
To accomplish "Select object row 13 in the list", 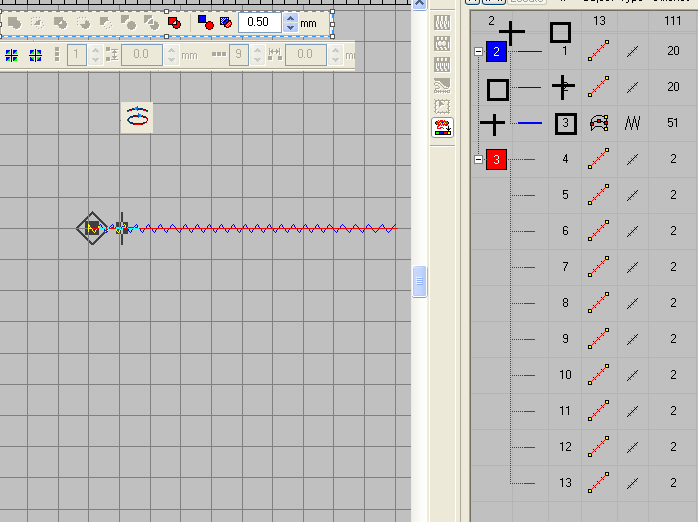I will (565, 483).
